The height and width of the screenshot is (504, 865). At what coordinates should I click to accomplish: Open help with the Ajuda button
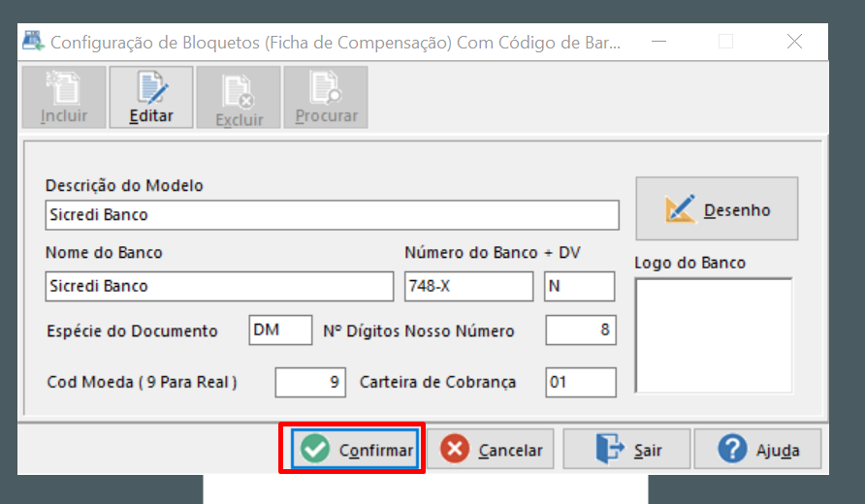[758, 450]
